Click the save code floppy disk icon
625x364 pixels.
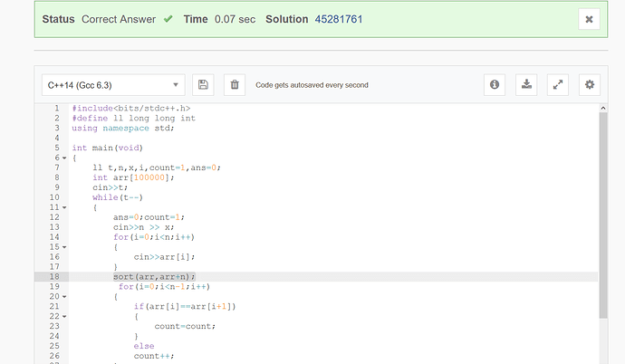coord(203,85)
